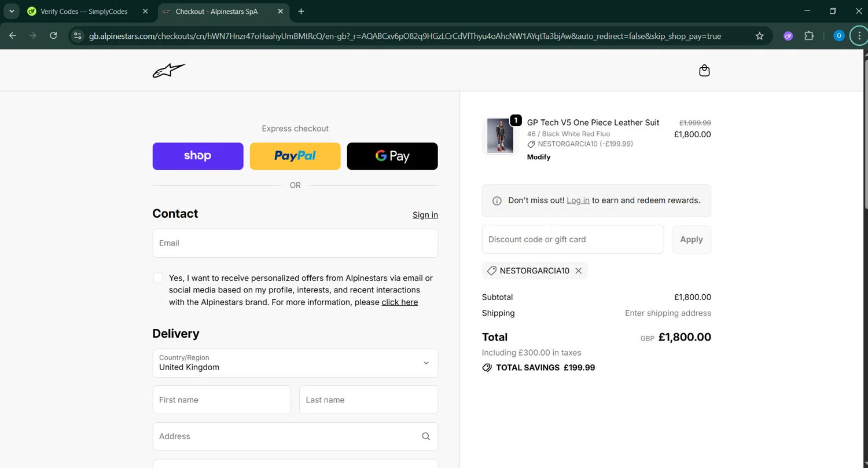Click the Modify link under the product
Screen dimensions: 868x468
pyautogui.click(x=539, y=157)
